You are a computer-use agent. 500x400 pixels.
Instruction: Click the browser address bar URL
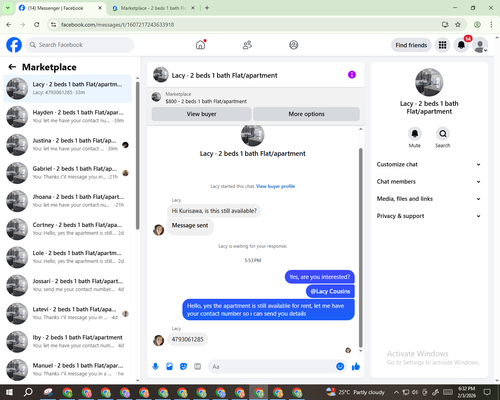click(117, 25)
